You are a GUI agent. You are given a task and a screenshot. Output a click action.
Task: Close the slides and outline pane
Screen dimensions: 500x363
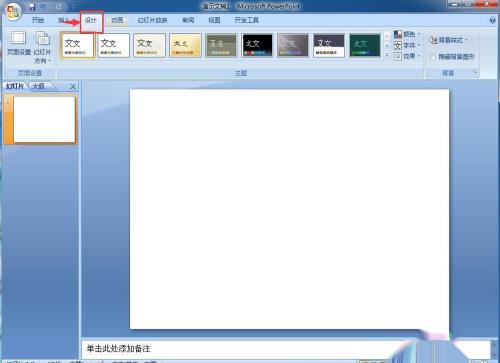click(73, 87)
